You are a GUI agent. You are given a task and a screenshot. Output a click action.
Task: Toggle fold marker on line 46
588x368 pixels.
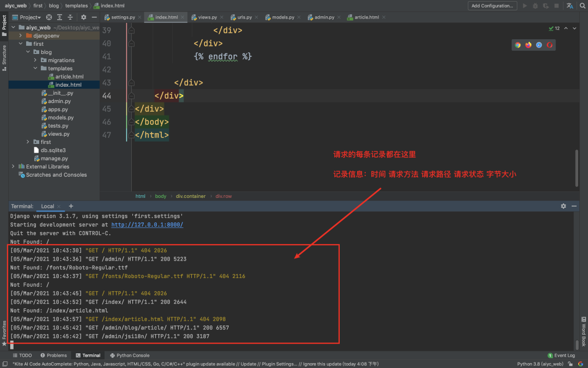(x=131, y=122)
